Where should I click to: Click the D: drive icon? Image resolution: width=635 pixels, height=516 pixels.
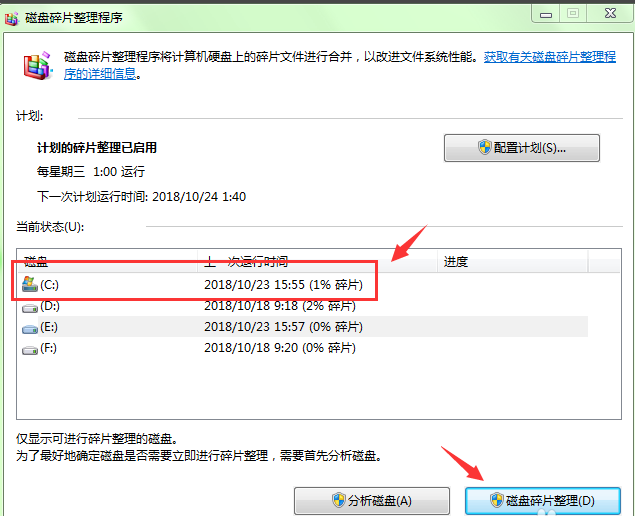coord(30,308)
